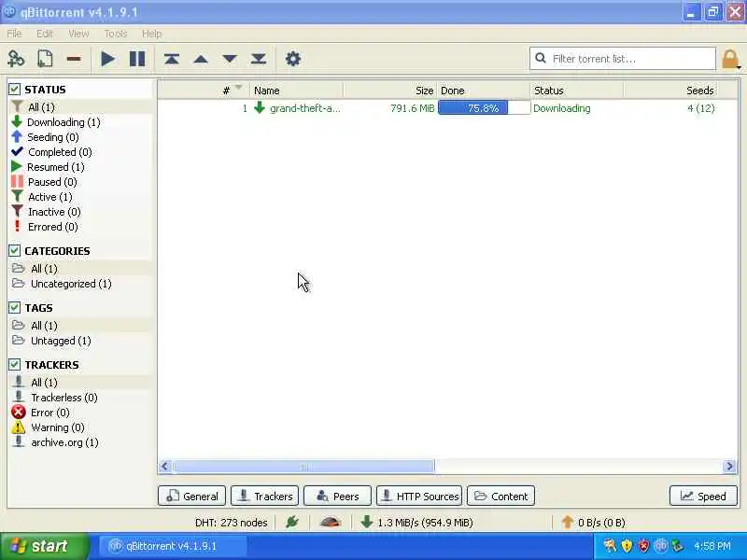
Task: Open the Windows start menu
Action: tap(44, 546)
